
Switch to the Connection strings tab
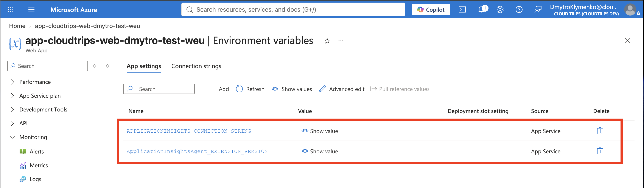(x=196, y=66)
